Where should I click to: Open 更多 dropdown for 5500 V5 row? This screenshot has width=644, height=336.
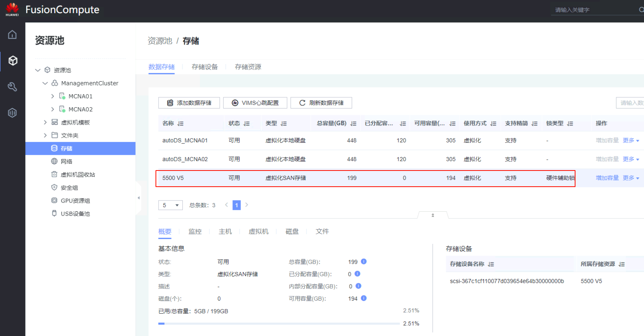631,178
